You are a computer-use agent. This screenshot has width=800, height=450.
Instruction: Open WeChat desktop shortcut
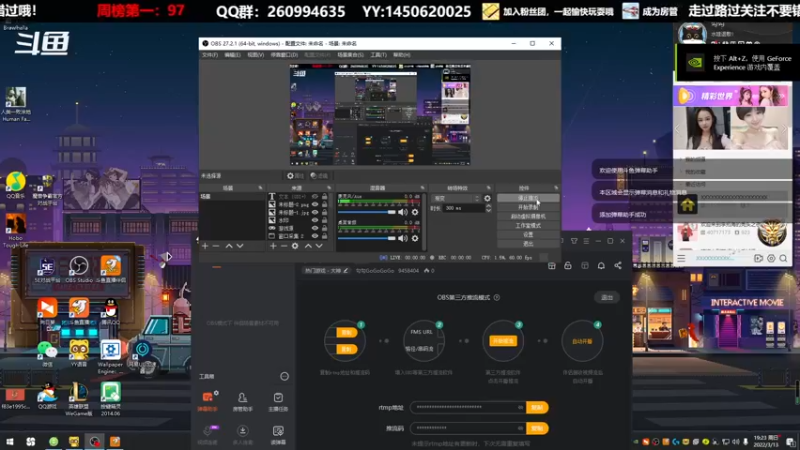point(47,353)
